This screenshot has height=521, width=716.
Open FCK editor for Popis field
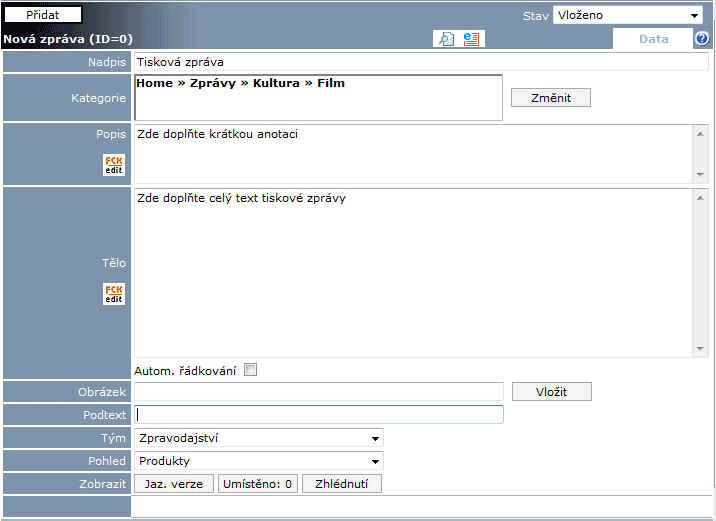coord(114,165)
